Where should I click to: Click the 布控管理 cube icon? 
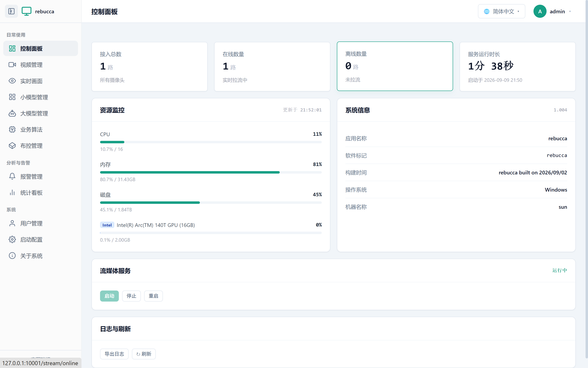[12, 146]
